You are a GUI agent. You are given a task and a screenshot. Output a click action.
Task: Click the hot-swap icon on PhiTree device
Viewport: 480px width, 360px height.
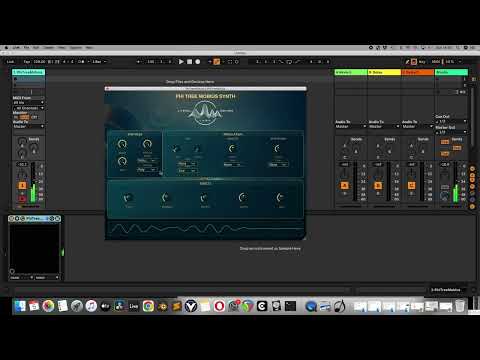coord(52,218)
